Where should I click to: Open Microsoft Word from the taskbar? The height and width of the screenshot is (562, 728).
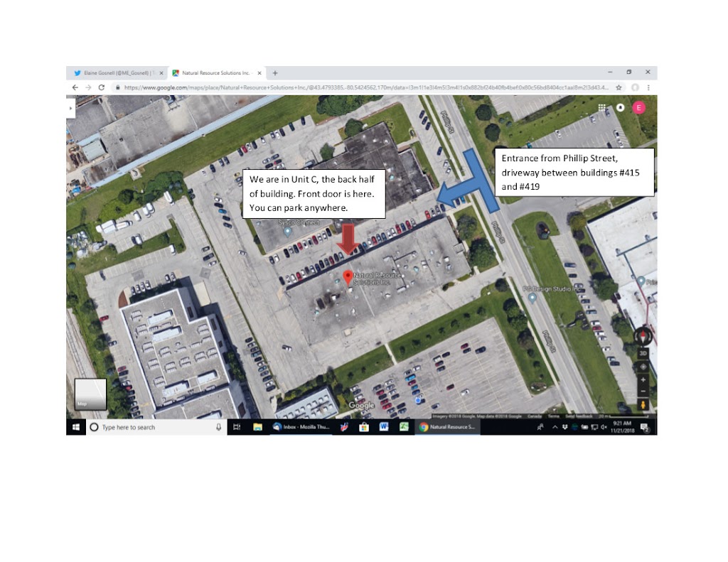coord(384,427)
